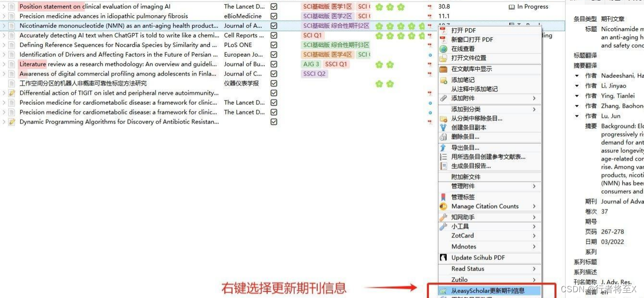Click duplicate icon beside 创建条目副本
644x298 pixels.
443,127
